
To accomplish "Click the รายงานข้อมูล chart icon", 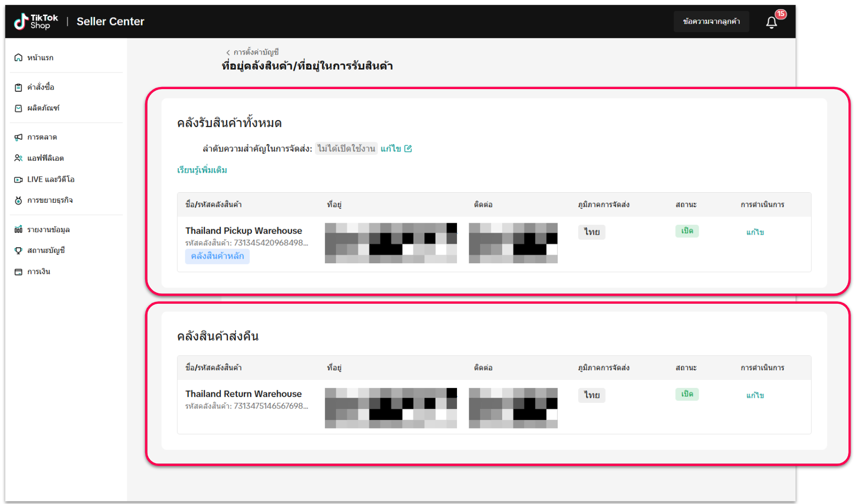I will (x=19, y=230).
